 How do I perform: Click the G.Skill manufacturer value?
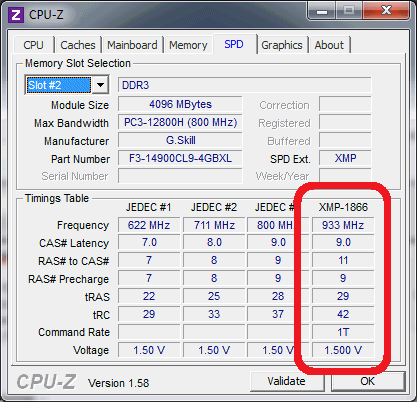[x=180, y=140]
